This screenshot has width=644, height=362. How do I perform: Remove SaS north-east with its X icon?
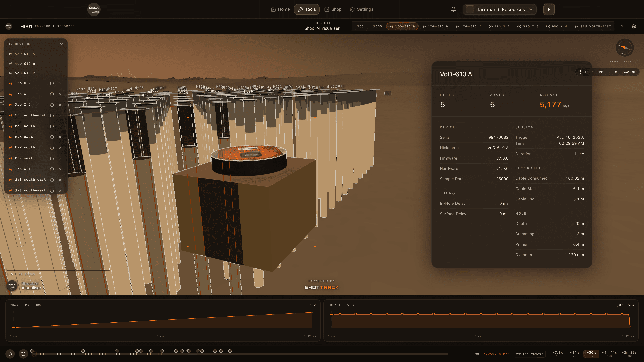pyautogui.click(x=60, y=115)
